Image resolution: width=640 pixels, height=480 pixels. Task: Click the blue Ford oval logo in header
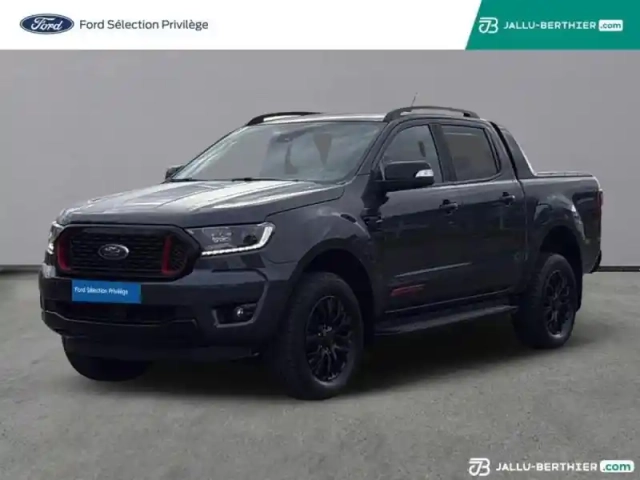[47, 24]
